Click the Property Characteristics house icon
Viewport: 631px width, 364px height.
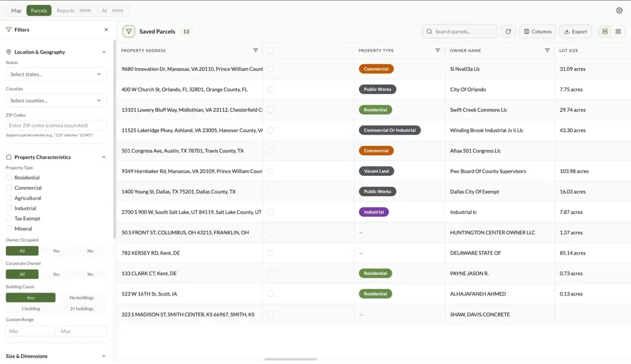9,157
